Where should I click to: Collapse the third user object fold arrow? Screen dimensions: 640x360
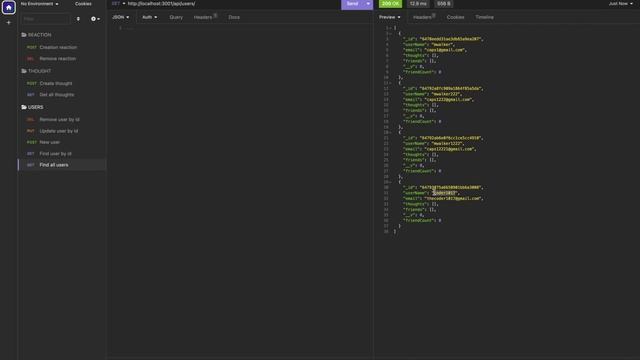coord(390,132)
